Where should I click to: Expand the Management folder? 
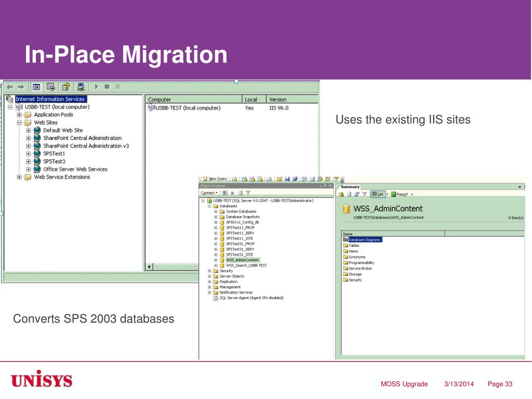tap(209, 287)
